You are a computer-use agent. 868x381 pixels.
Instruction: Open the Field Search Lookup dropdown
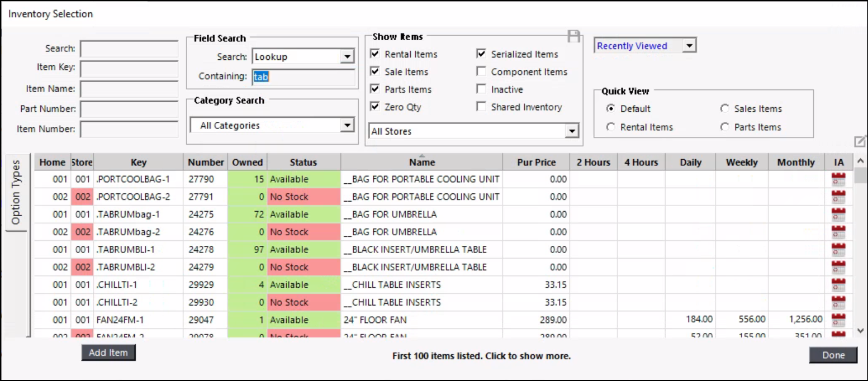tap(348, 57)
